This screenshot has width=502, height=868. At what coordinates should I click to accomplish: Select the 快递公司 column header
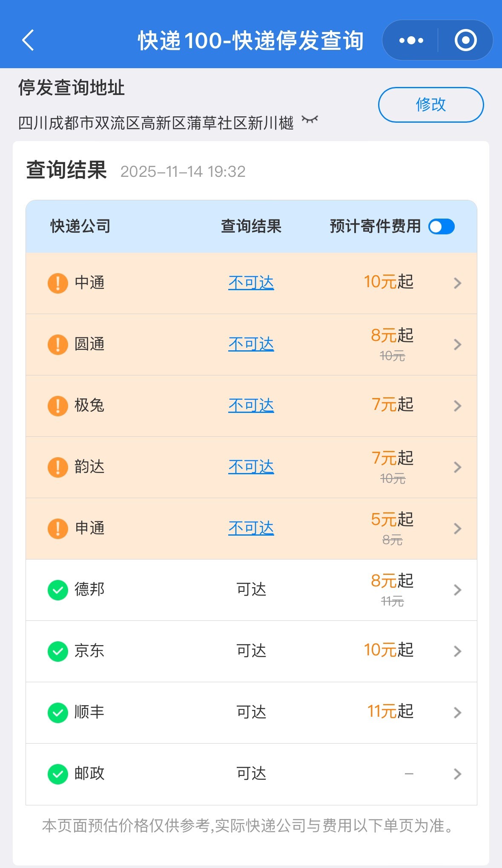(80, 226)
